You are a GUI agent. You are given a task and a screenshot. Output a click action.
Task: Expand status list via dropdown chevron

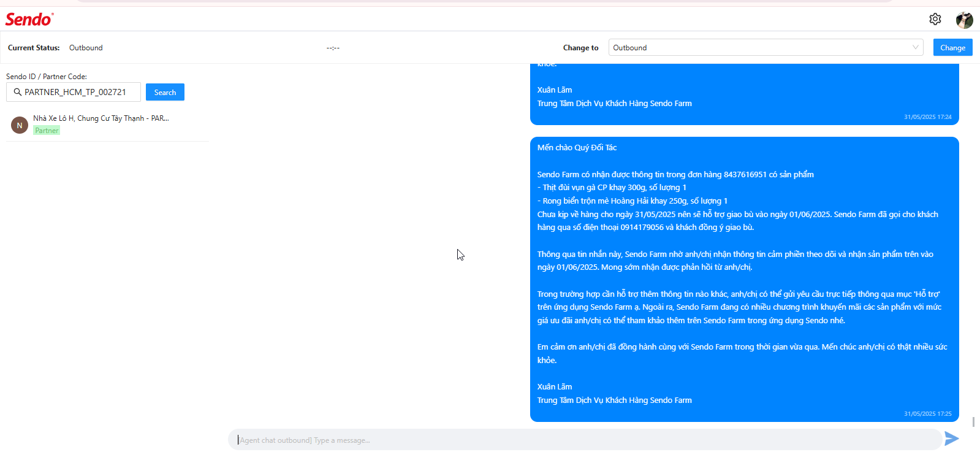point(915,47)
